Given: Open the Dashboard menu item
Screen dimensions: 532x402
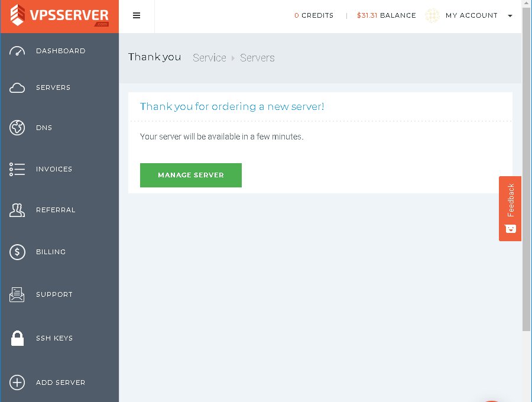Looking at the screenshot, I should 59,51.
